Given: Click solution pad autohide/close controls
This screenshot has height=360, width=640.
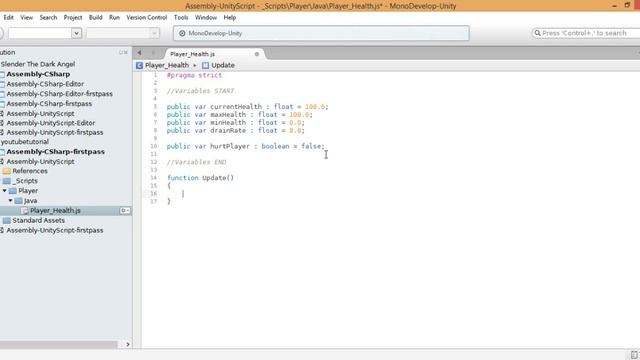Looking at the screenshot, I should pos(123,52).
